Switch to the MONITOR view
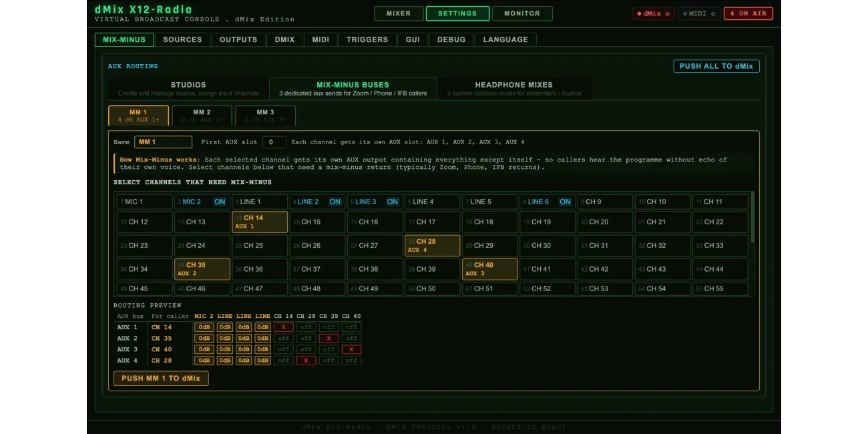The width and height of the screenshot is (868, 434). (x=522, y=13)
